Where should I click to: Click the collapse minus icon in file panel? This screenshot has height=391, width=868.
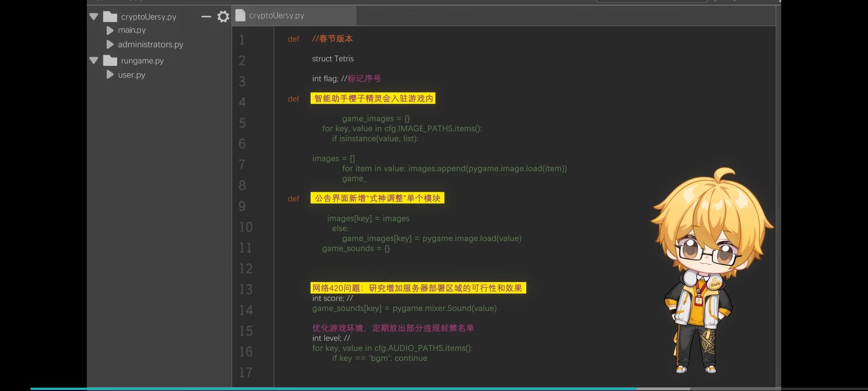tap(206, 17)
